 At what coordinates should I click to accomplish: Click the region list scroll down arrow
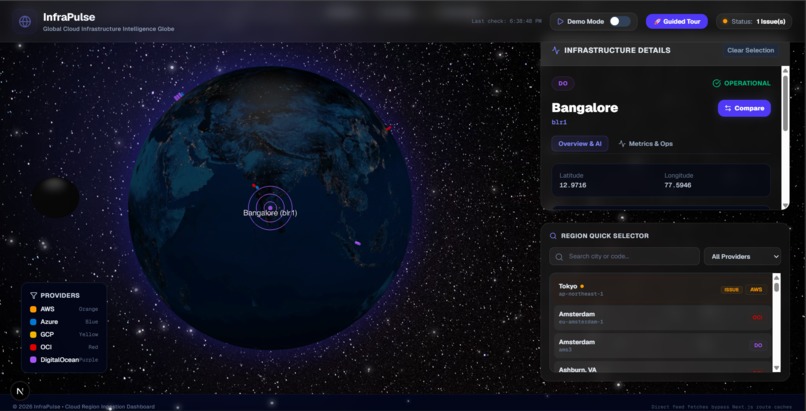point(776,368)
